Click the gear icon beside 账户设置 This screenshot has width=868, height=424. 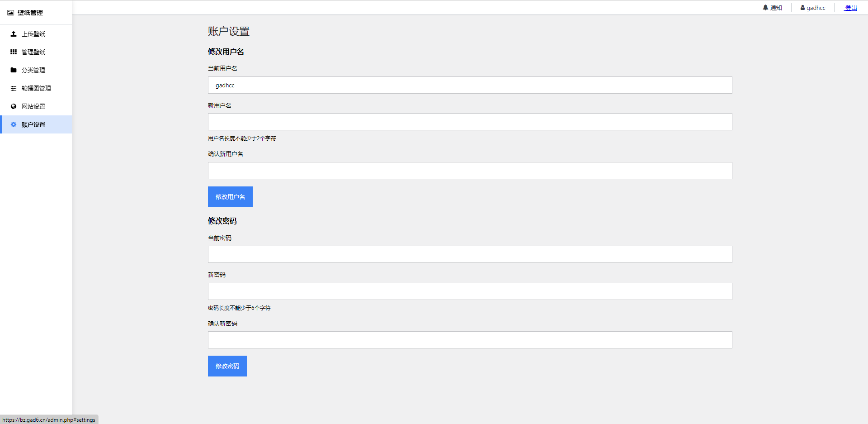point(14,124)
